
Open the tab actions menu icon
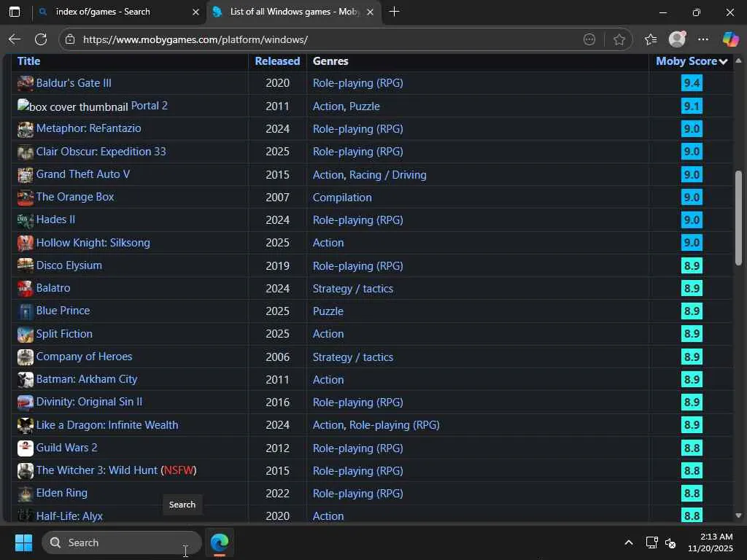15,12
